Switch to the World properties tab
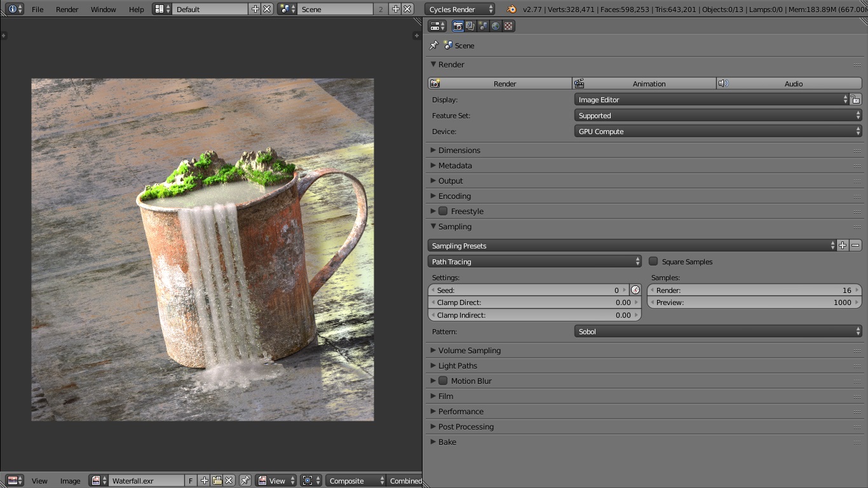 coord(496,26)
